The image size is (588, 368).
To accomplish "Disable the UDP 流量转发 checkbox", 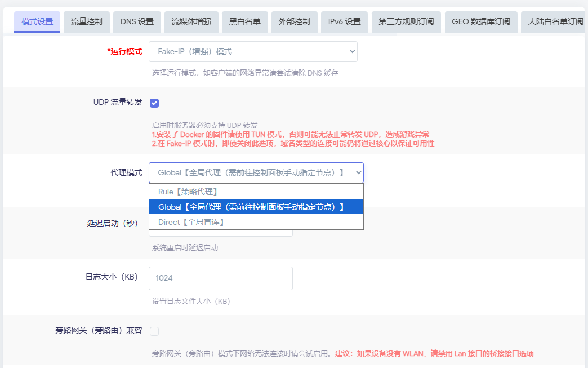I will click(x=154, y=103).
